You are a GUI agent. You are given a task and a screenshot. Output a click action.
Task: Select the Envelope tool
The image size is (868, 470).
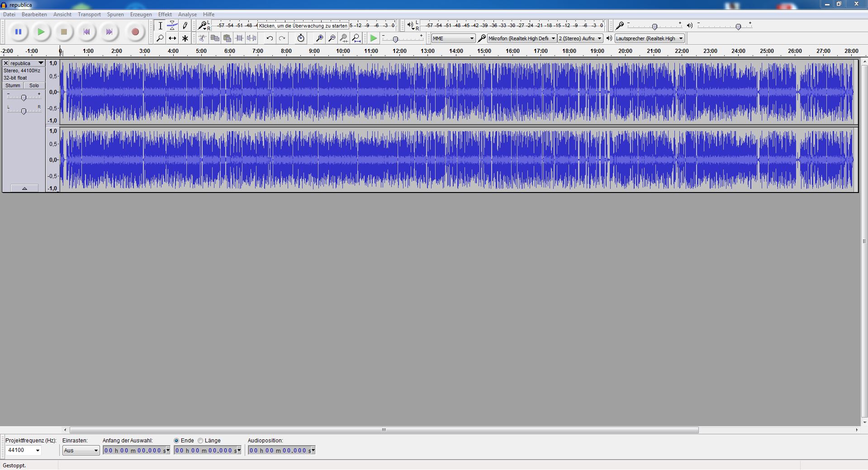(x=172, y=26)
